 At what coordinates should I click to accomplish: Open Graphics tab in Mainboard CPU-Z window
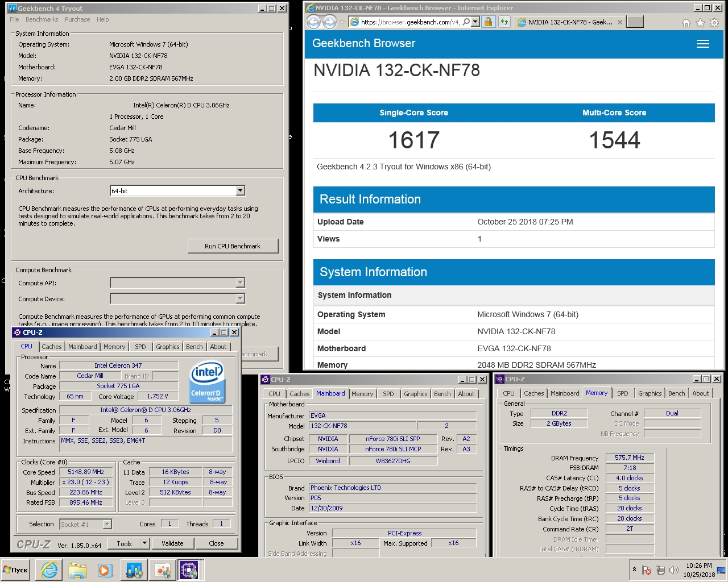pyautogui.click(x=415, y=394)
